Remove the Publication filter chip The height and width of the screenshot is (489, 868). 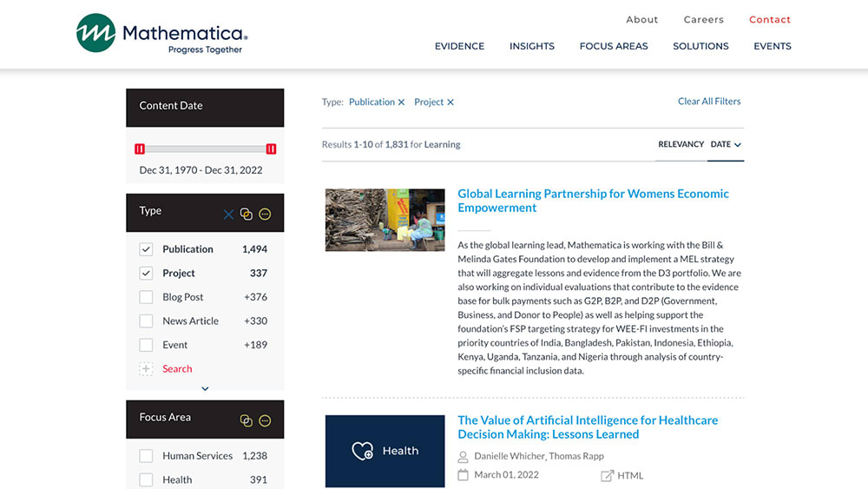pos(401,102)
